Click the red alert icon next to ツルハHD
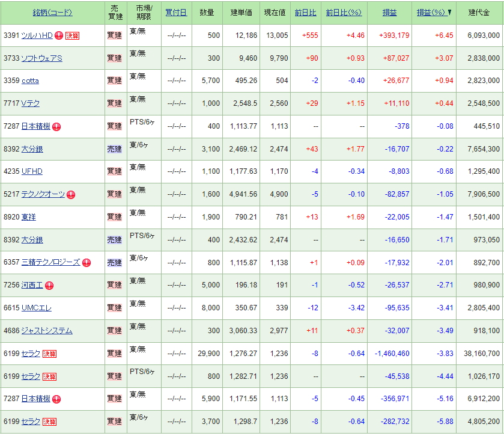Screen dimensions: 504x439 coord(59,35)
